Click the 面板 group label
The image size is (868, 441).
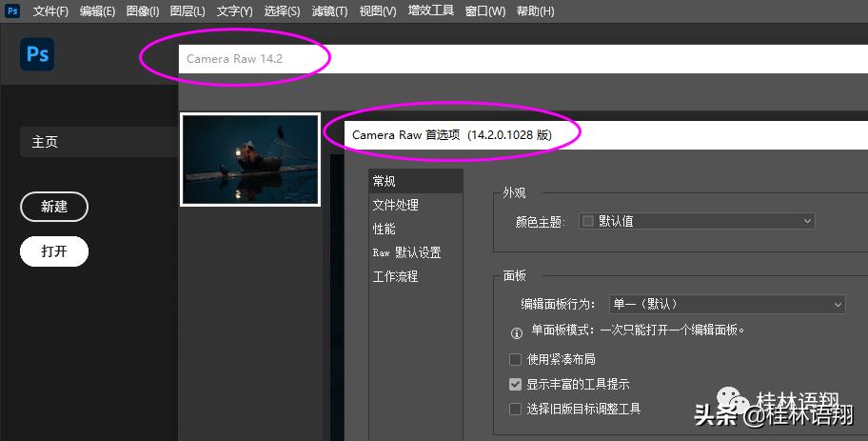pyautogui.click(x=514, y=275)
